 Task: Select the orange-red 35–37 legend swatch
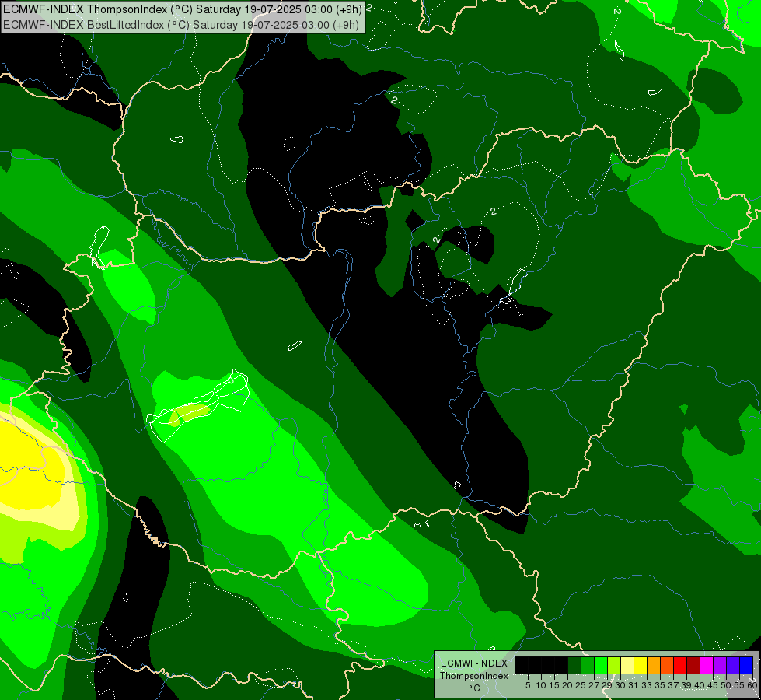click(667, 665)
